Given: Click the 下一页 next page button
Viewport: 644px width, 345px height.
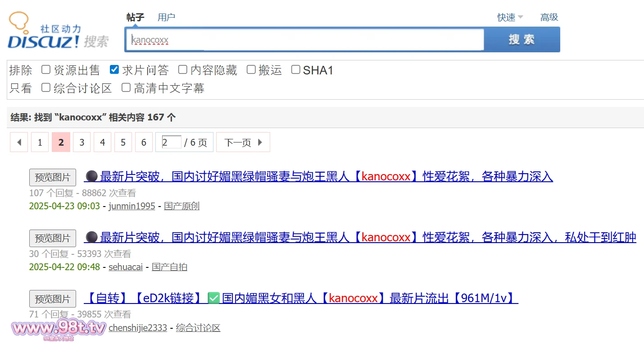Looking at the screenshot, I should pyautogui.click(x=243, y=143).
